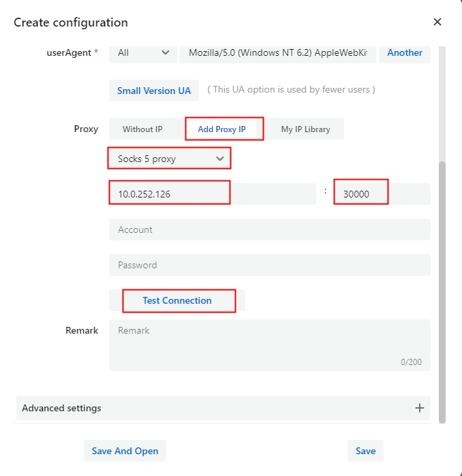Image resolution: width=462 pixels, height=476 pixels.
Task: Open the userAgent 'All' dropdown
Action: [143, 52]
